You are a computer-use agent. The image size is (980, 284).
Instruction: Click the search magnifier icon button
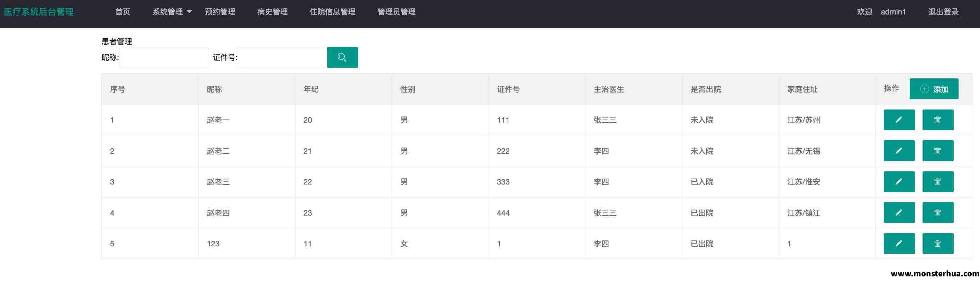pyautogui.click(x=342, y=57)
